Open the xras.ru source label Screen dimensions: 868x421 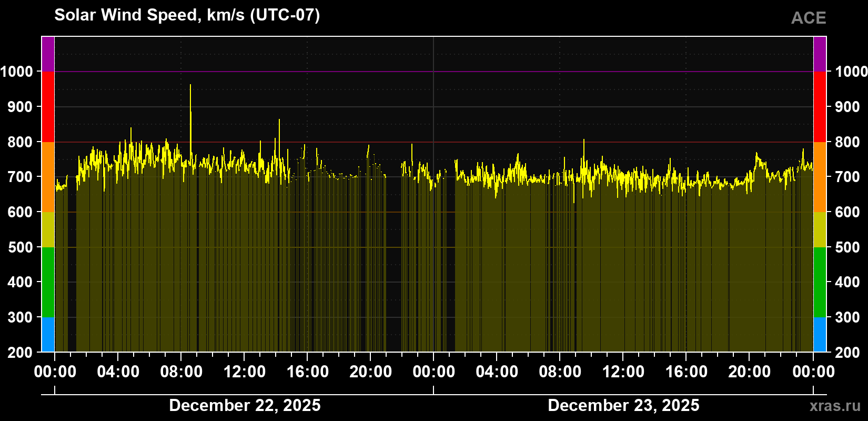coord(835,406)
